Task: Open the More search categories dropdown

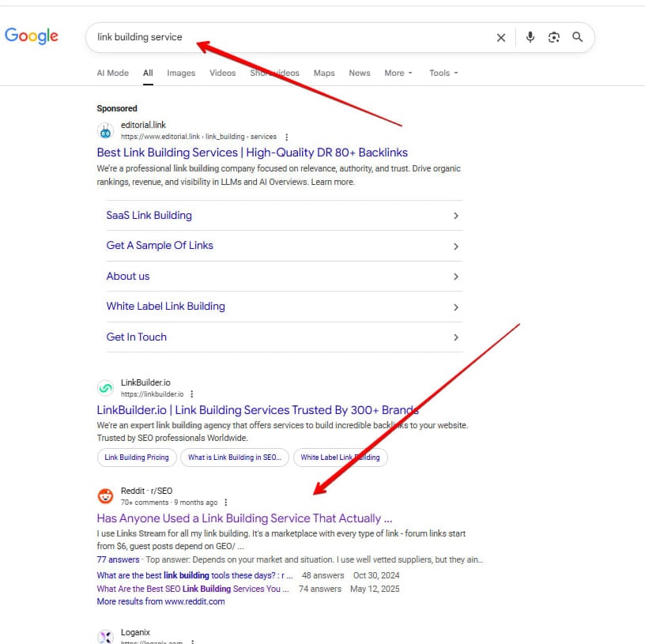Action: (x=398, y=73)
